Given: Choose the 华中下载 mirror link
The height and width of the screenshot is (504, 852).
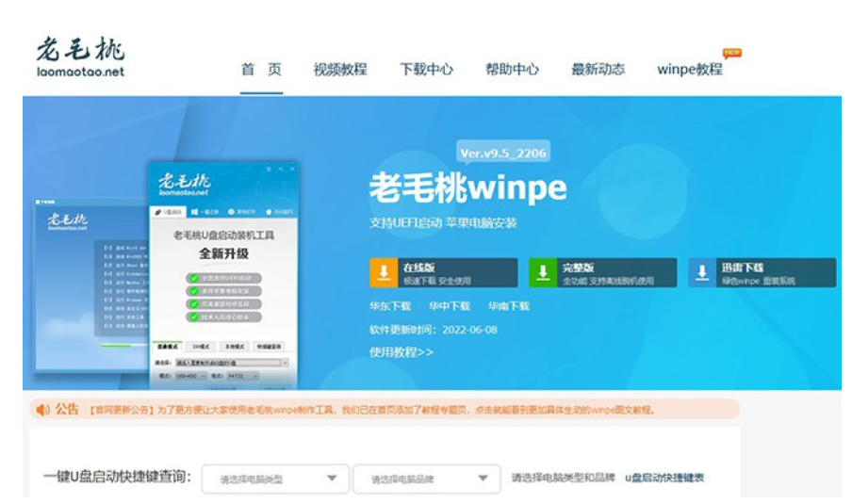Looking at the screenshot, I should tap(449, 306).
